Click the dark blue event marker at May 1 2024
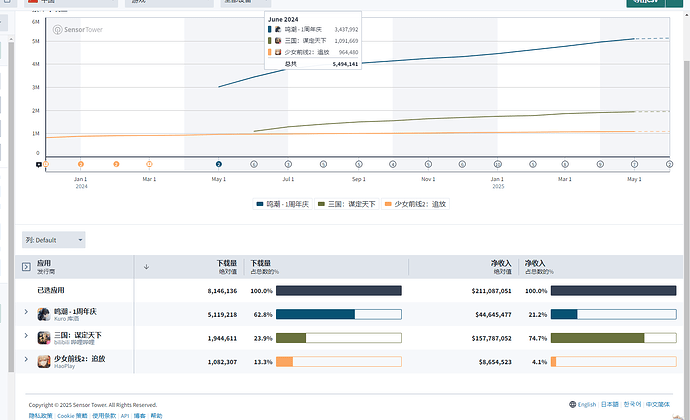Viewport: 690px width, 420px height. [x=219, y=164]
